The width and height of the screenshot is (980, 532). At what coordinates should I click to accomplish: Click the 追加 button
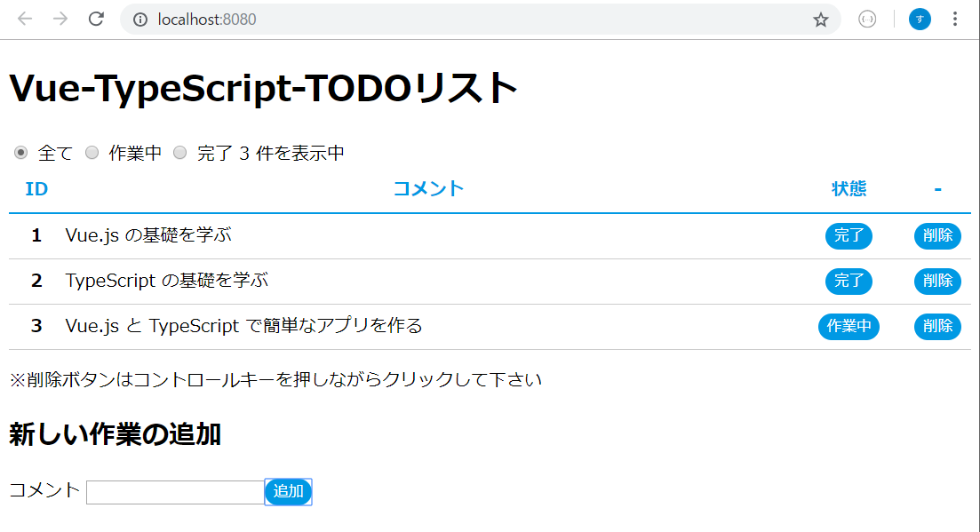tap(288, 492)
